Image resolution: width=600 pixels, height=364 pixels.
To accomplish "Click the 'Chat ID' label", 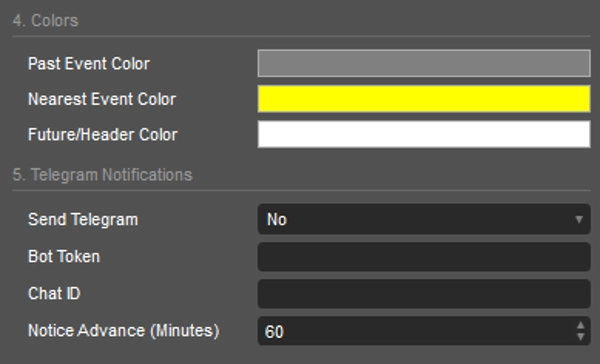I will coord(54,294).
